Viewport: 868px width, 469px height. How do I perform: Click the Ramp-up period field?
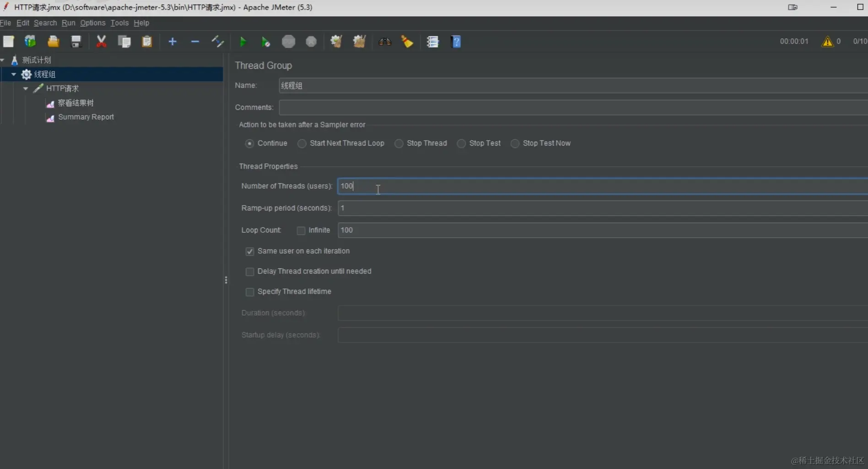603,208
